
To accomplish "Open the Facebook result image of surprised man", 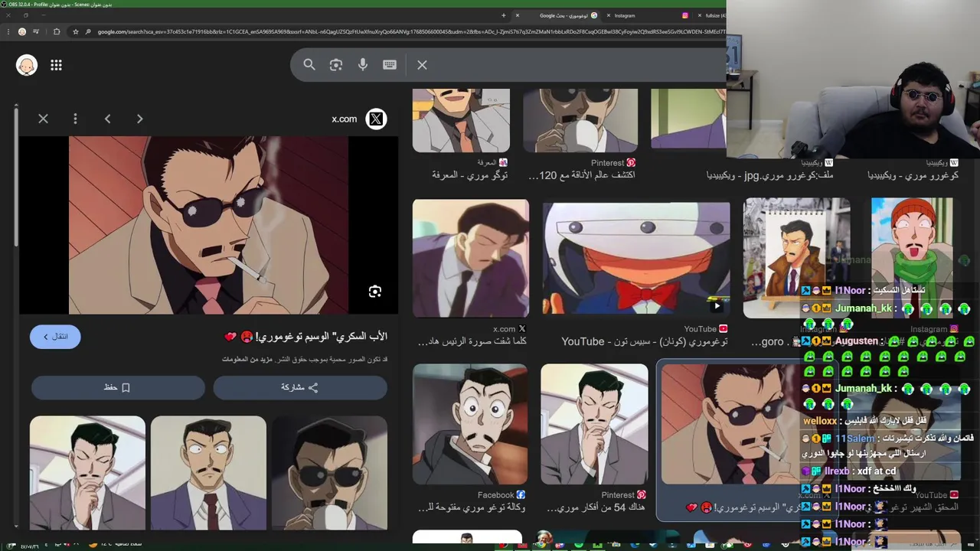I will (x=470, y=424).
